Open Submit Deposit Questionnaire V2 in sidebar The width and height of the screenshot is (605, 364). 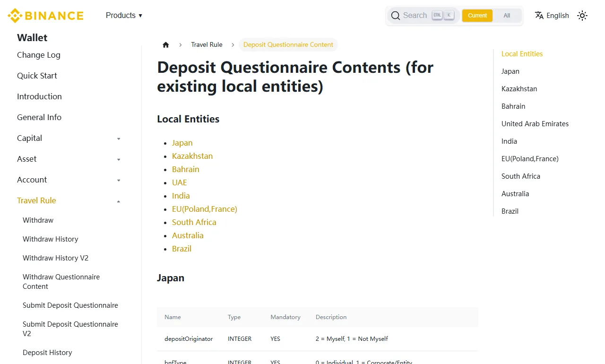coord(70,329)
